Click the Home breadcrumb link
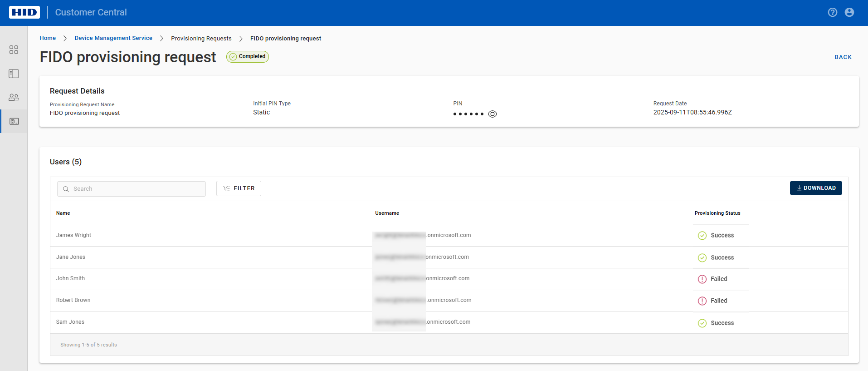 coord(48,38)
